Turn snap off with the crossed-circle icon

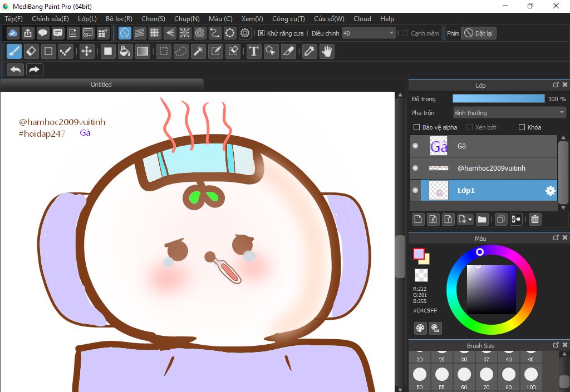coord(125,33)
